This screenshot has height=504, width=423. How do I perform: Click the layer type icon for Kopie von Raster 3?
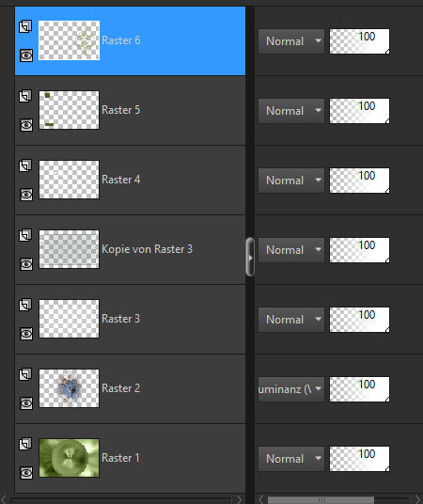25,235
